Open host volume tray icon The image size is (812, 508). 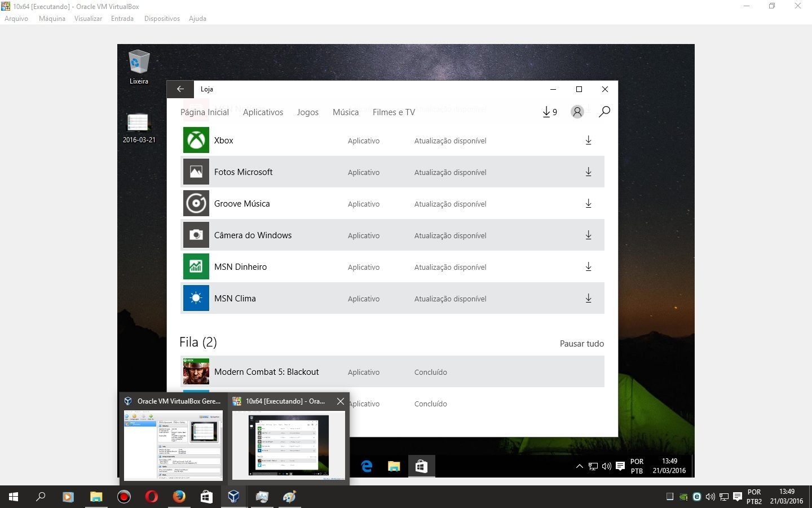tap(710, 497)
